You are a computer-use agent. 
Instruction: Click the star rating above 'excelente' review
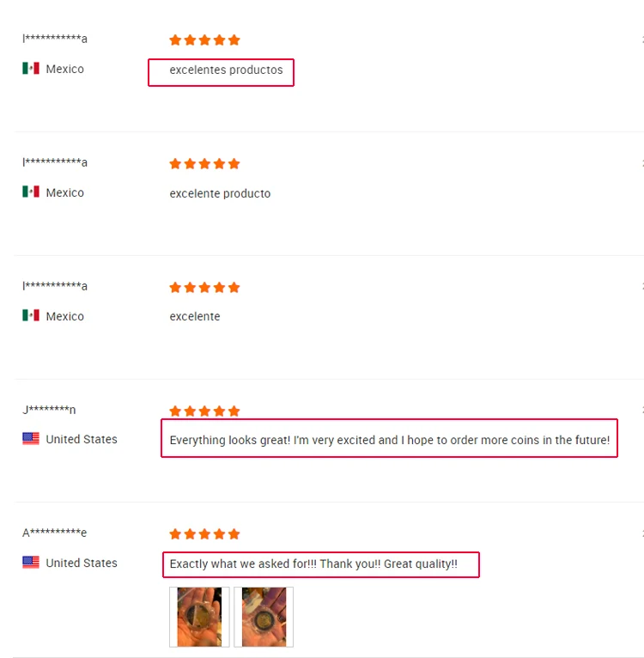coord(204,288)
